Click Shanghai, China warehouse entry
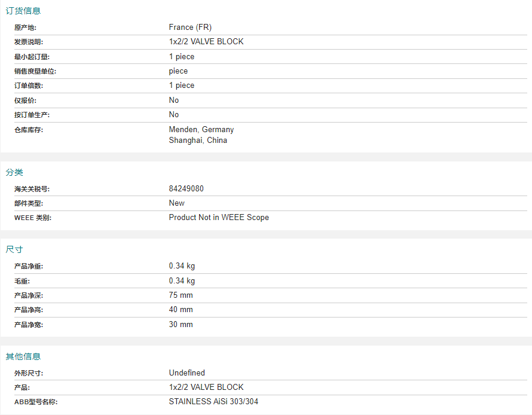532x415 pixels. click(198, 140)
